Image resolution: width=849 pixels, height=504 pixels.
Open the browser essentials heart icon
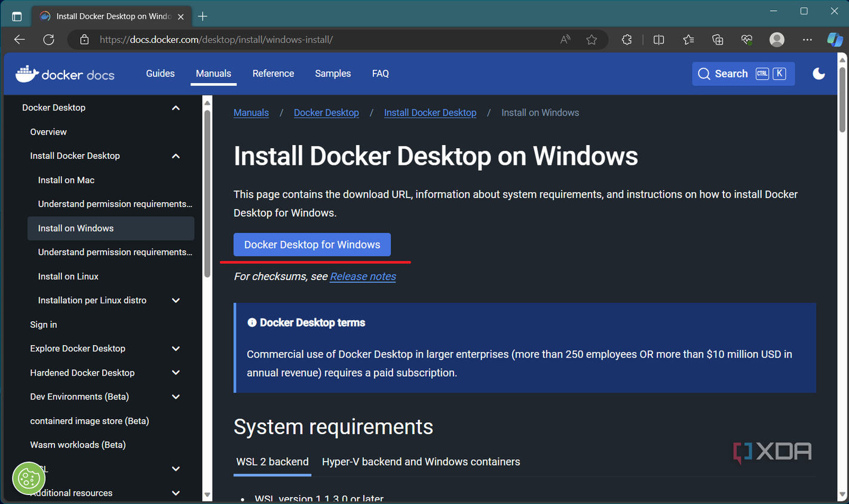pos(747,39)
